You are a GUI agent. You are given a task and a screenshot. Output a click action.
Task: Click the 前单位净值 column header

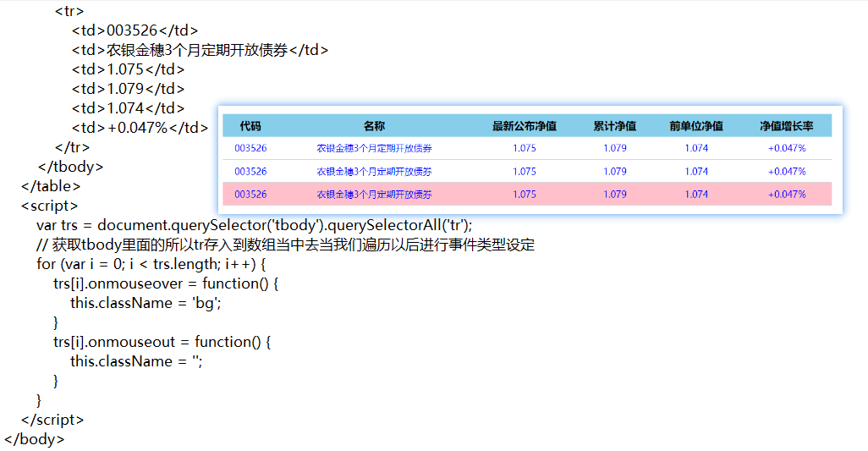[x=696, y=126]
